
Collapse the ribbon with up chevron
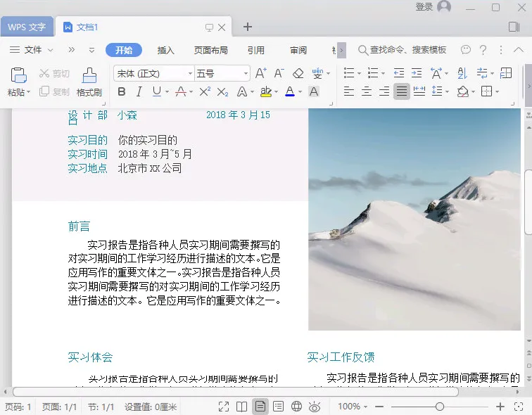click(x=519, y=50)
